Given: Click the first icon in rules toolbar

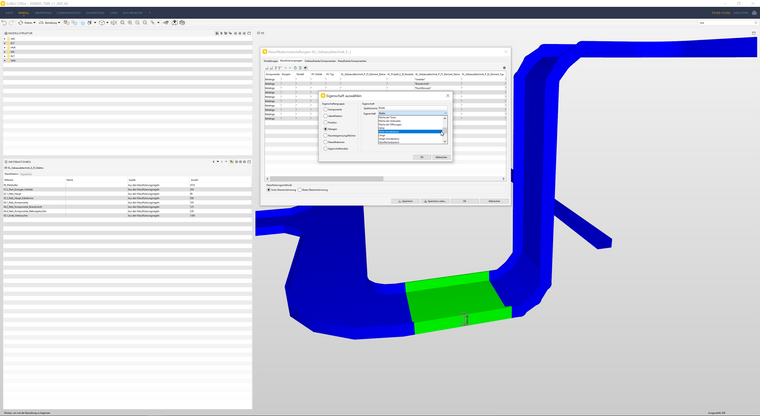Looking at the screenshot, I should [267, 68].
